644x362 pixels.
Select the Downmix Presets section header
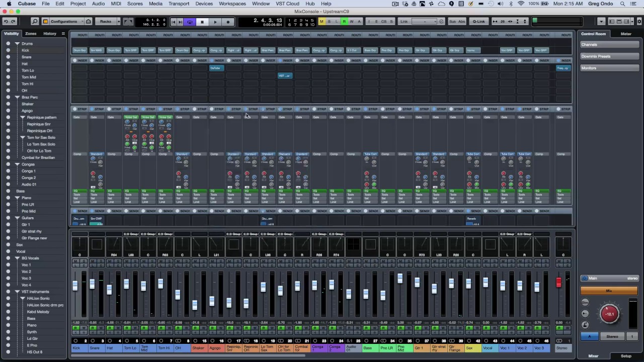[596, 56]
